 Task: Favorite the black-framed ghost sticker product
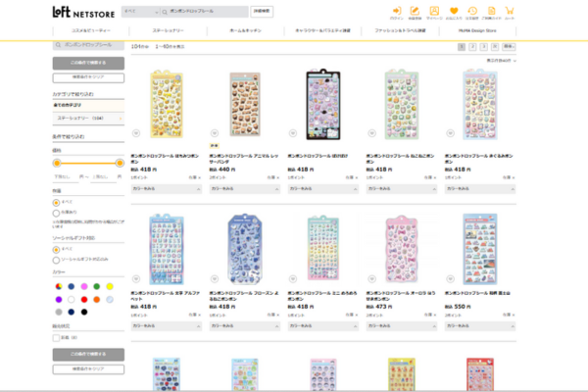click(292, 132)
